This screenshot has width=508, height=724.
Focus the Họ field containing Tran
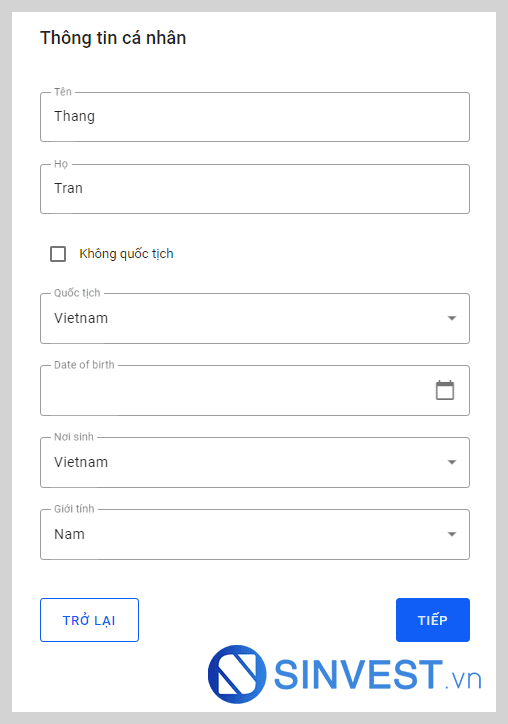click(255, 189)
